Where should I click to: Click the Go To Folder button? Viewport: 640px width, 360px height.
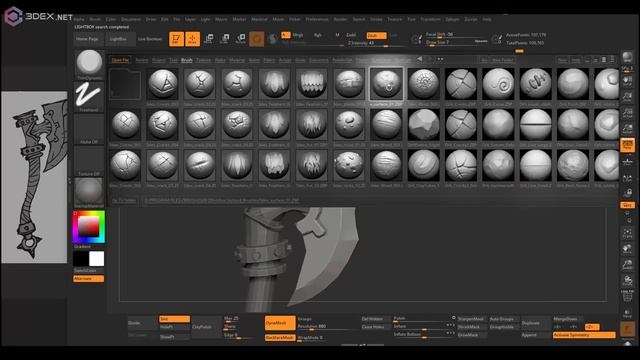[x=124, y=201]
